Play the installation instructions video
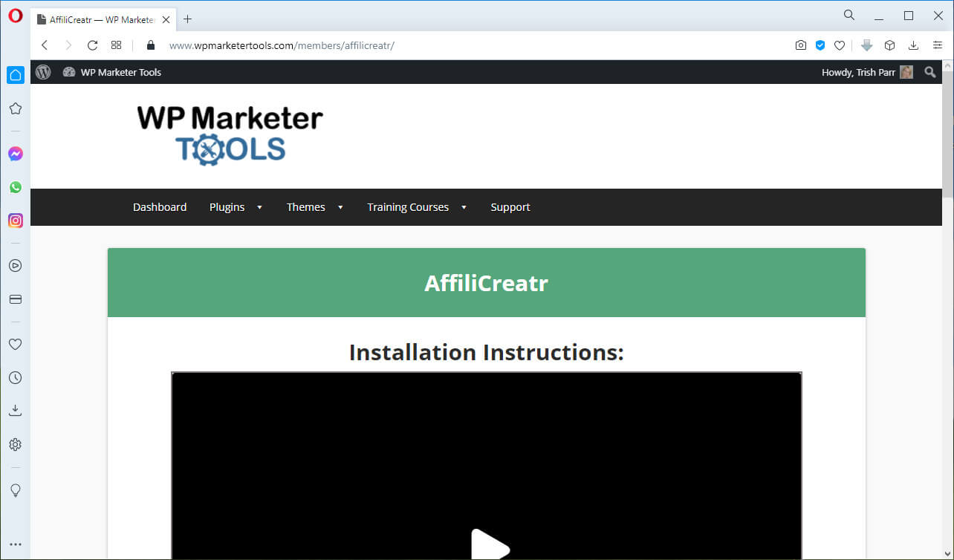The width and height of the screenshot is (954, 560). 490,546
